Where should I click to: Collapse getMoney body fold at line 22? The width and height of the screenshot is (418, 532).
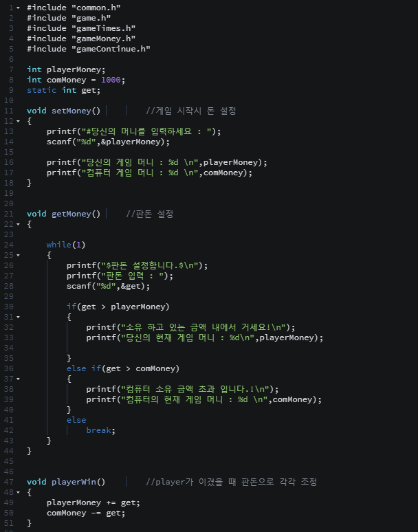18,224
